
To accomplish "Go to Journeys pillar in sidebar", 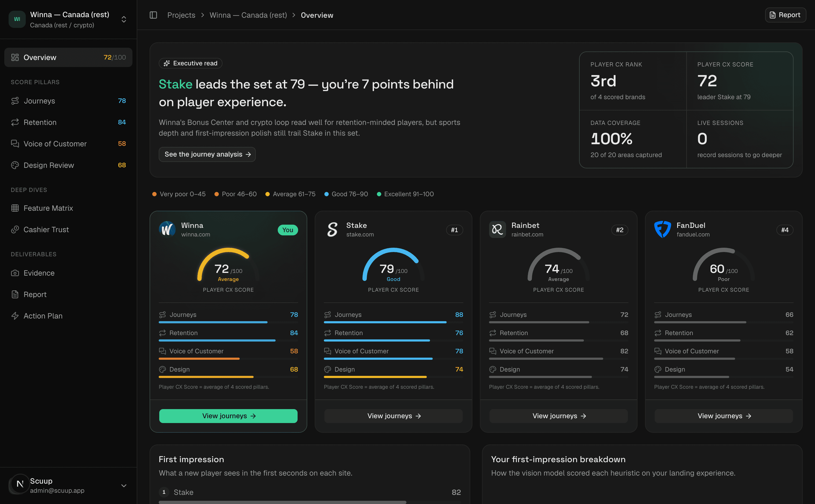I will coord(68,101).
